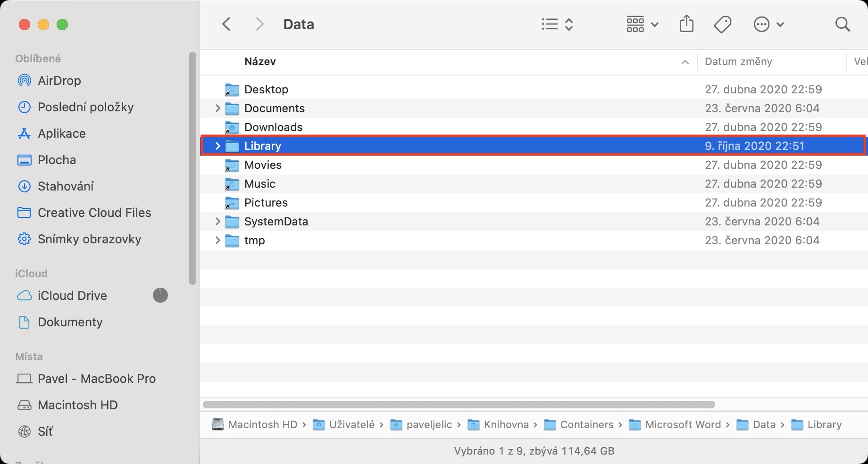Sort by the Název column header
The height and width of the screenshot is (464, 868).
point(260,62)
